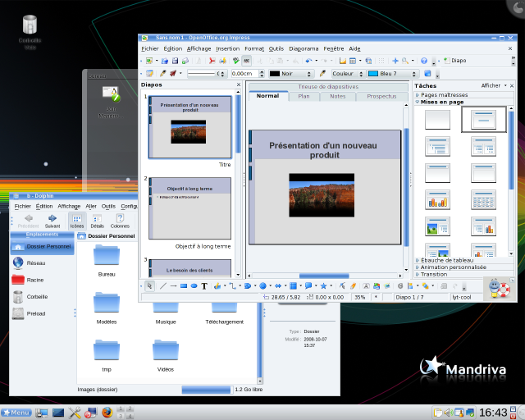Launch Firefox from the taskbar
The height and width of the screenshot is (420, 525).
point(107,413)
